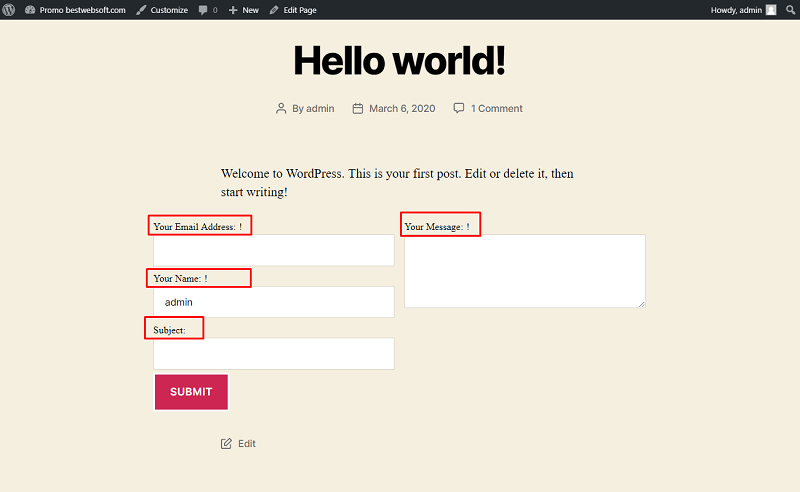Click the calendar date icon

[358, 108]
